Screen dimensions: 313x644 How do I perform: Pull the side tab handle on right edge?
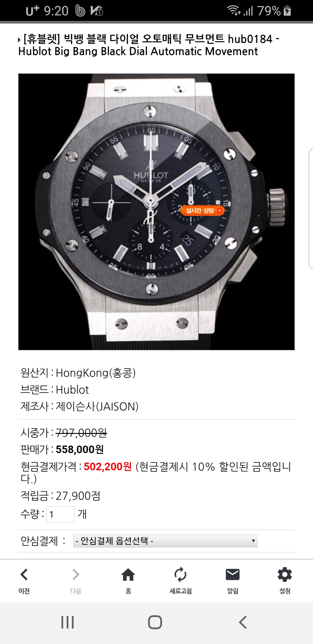click(311, 209)
